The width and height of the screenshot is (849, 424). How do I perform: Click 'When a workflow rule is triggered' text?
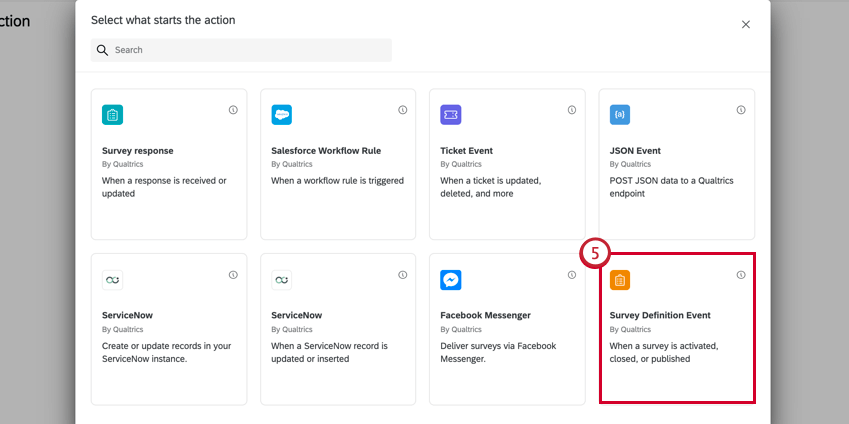click(337, 181)
